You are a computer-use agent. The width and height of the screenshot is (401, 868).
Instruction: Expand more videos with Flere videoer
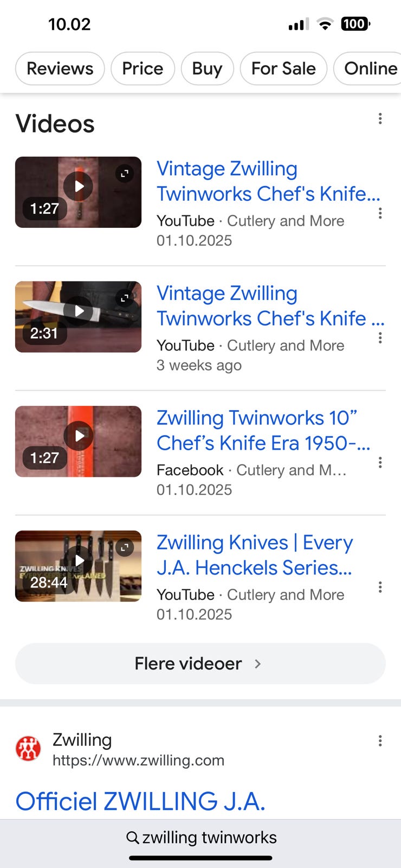pyautogui.click(x=200, y=663)
